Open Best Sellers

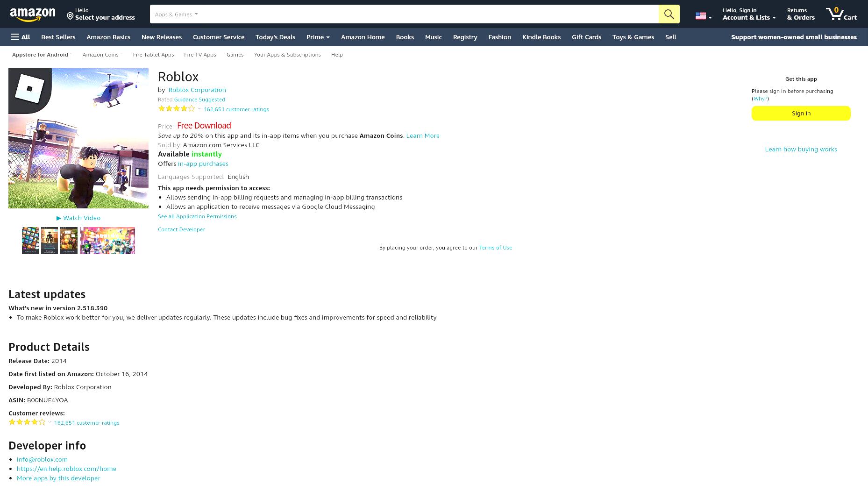point(58,37)
